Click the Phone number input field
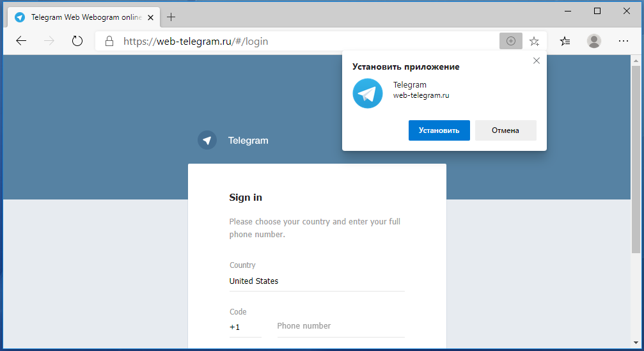Image resolution: width=644 pixels, height=351 pixels. click(x=341, y=326)
